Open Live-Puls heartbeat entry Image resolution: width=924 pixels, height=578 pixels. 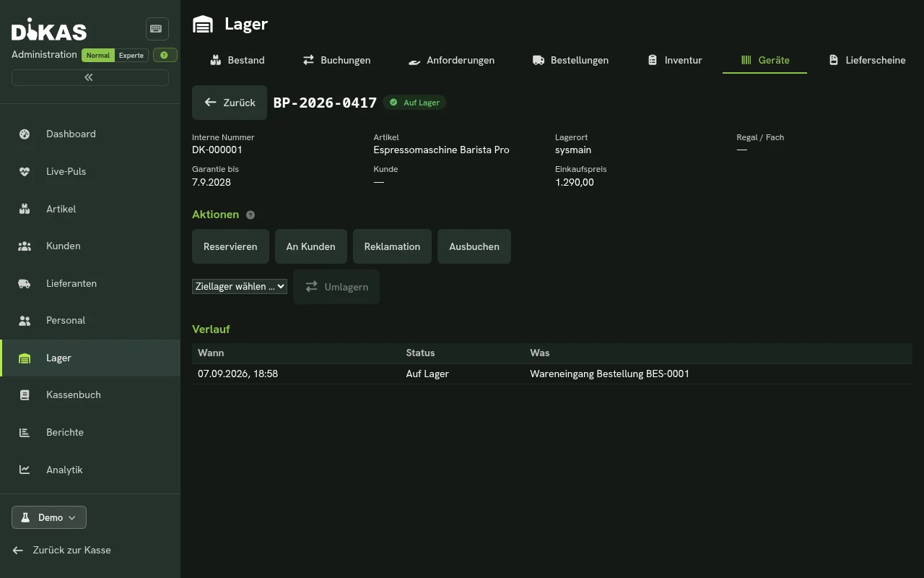tap(90, 171)
